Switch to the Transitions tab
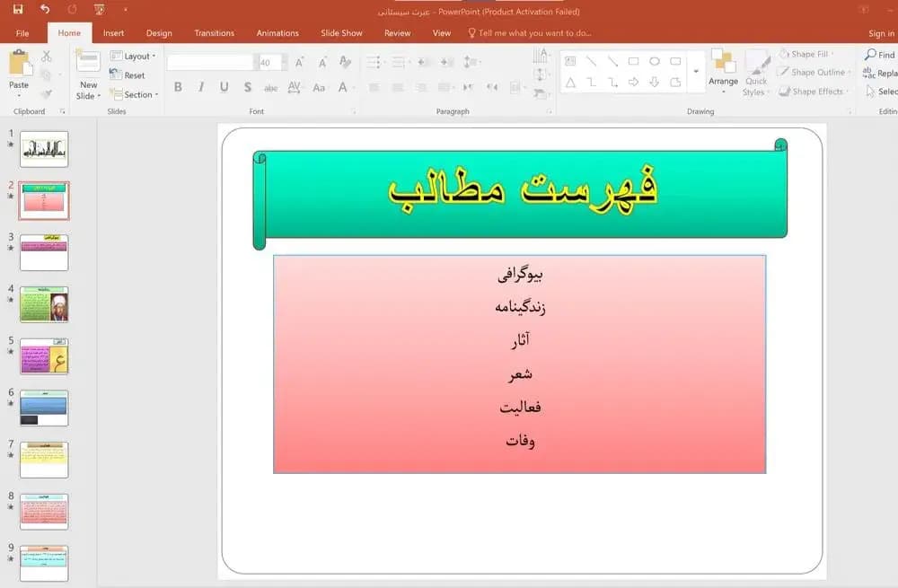Image resolution: width=898 pixels, height=588 pixels. 215,33
